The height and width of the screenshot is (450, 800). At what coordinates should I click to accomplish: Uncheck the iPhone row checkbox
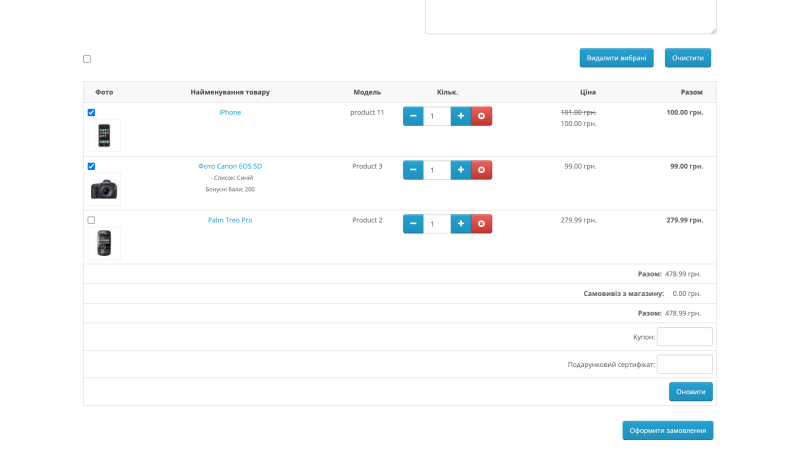point(91,112)
